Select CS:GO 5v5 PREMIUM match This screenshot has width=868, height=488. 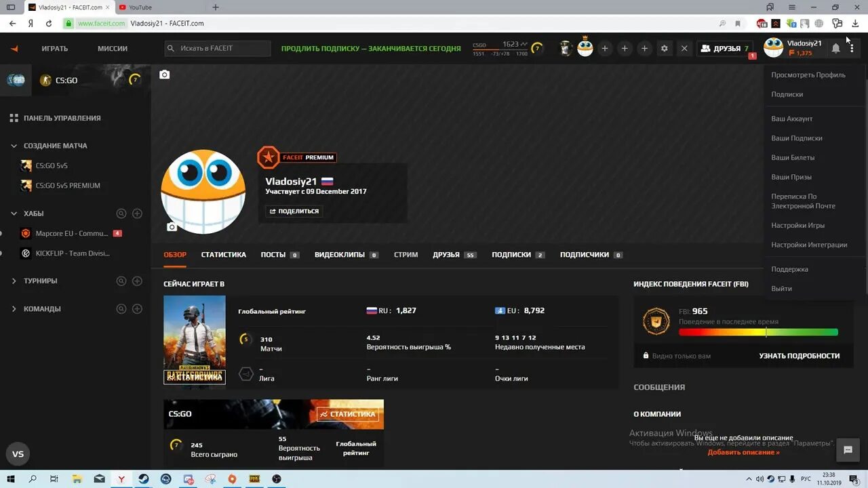pos(61,186)
